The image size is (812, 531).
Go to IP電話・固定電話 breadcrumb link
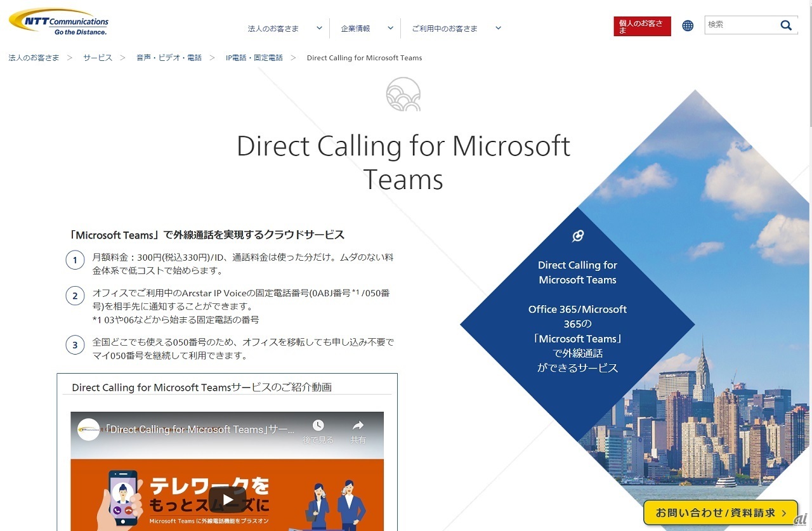(x=254, y=58)
